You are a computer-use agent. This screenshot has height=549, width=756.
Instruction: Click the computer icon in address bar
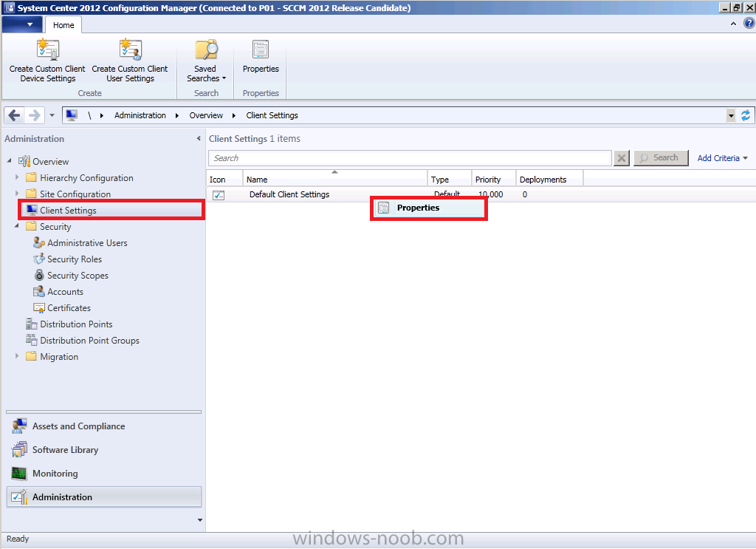(x=72, y=115)
